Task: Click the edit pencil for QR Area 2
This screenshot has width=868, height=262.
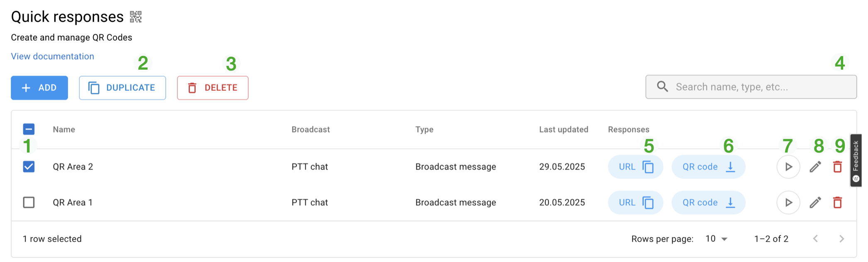Action: pyautogui.click(x=815, y=167)
